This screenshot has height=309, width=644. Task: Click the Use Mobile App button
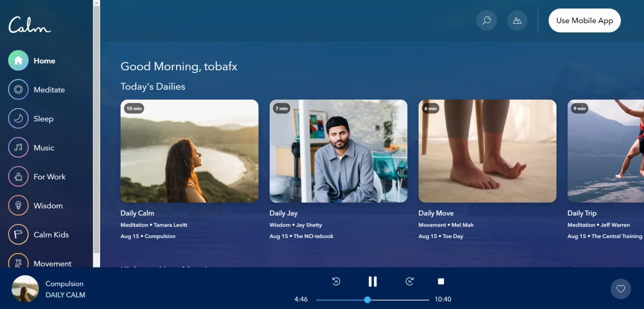click(585, 21)
